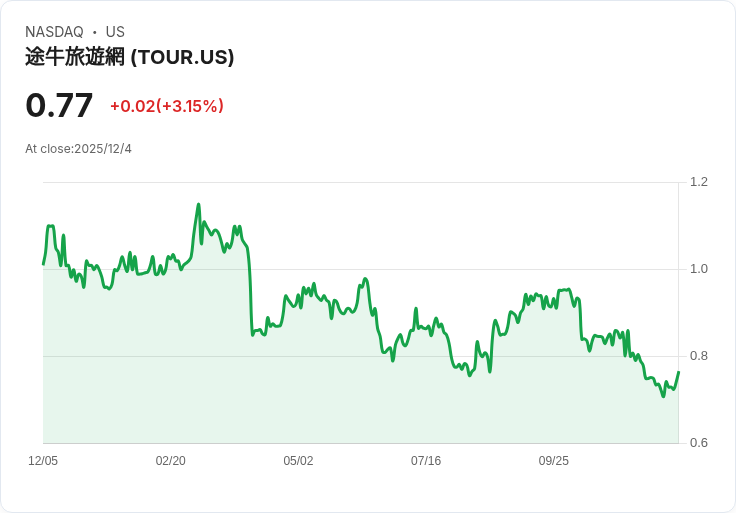Image resolution: width=736 pixels, height=513 pixels.
Task: Select the 05/02 date on x-axis
Action: coord(298,461)
